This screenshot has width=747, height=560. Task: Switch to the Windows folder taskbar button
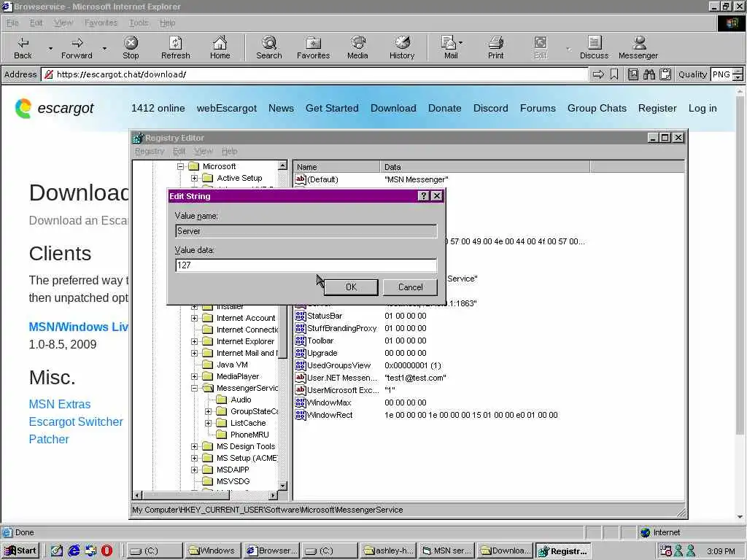pyautogui.click(x=212, y=551)
